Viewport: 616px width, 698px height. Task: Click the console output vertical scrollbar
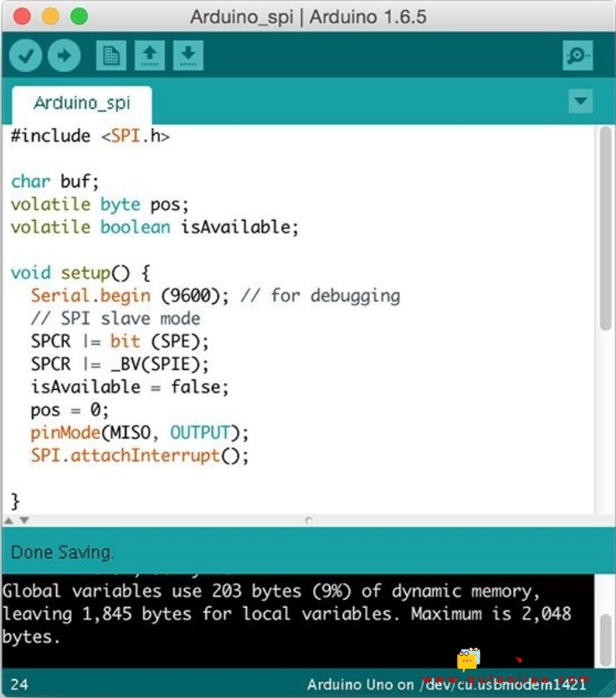[x=606, y=639]
